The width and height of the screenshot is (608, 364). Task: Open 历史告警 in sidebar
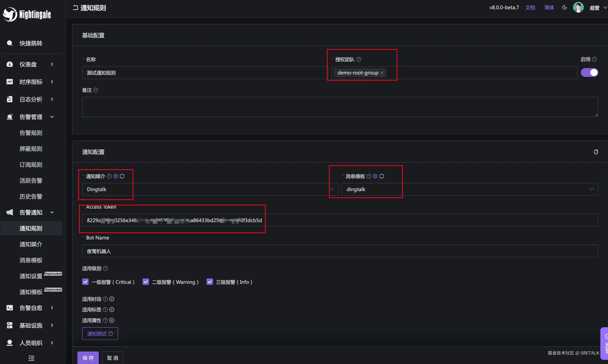(x=31, y=197)
